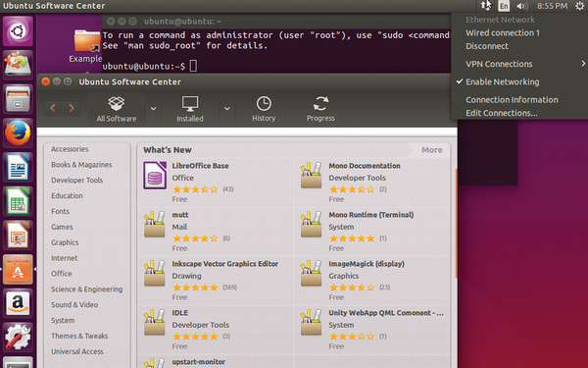
Task: Open the Files manager dock icon
Action: point(18,99)
